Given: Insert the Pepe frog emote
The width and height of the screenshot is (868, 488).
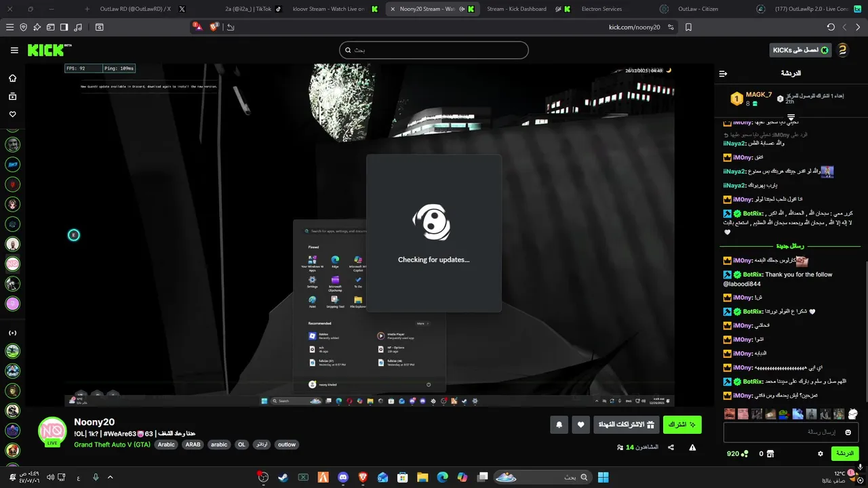Looking at the screenshot, I should click(784, 413).
